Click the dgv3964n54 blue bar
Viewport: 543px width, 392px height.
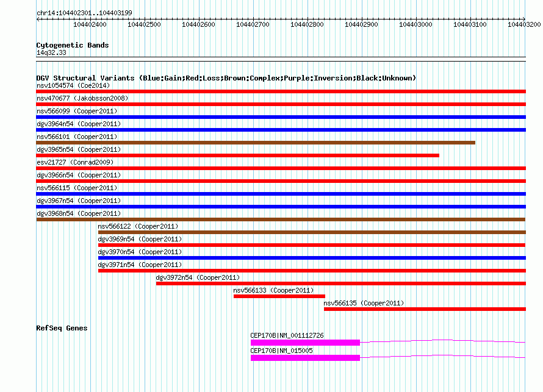(281, 130)
